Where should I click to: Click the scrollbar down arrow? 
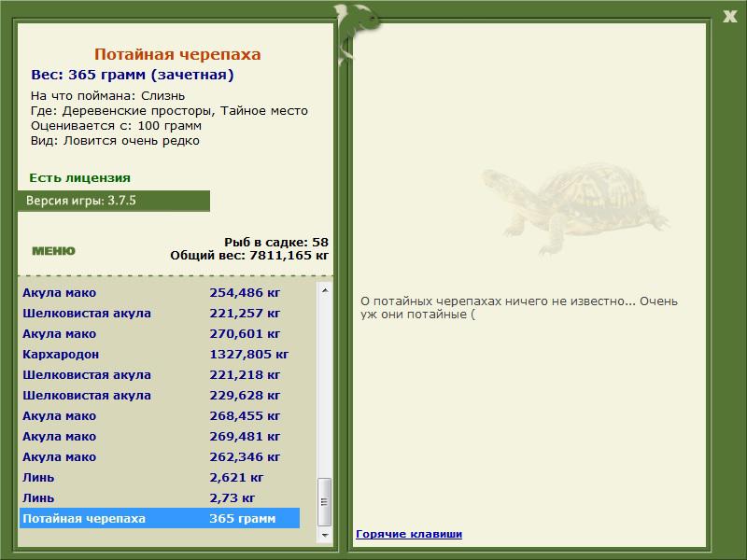tap(325, 535)
